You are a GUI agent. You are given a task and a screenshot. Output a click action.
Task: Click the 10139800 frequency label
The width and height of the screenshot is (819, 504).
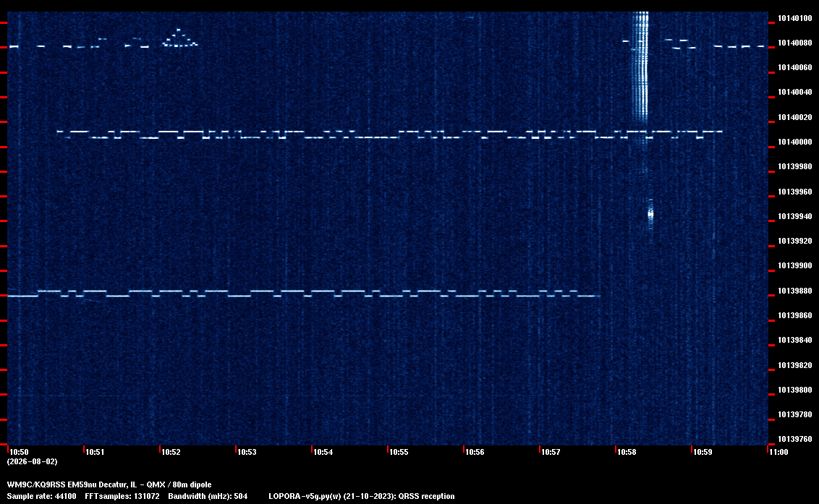[x=795, y=390]
